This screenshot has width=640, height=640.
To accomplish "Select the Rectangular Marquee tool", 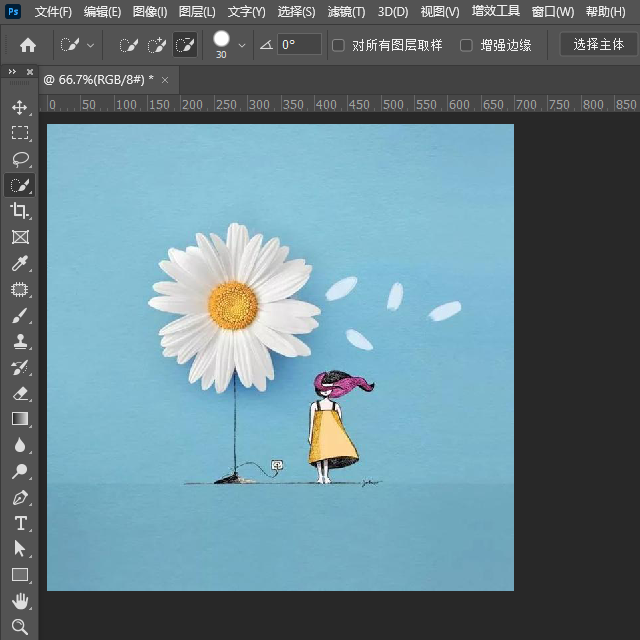I will [x=19, y=133].
